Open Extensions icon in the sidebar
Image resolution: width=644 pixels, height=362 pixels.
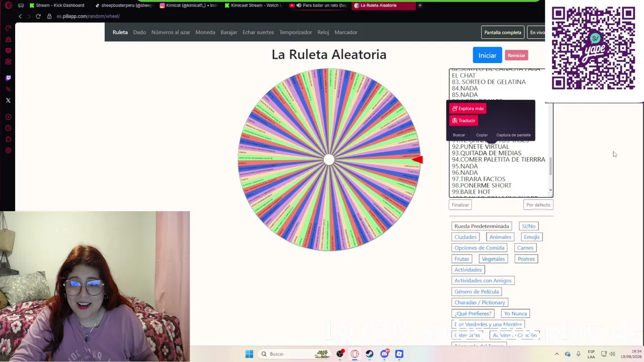click(8, 139)
